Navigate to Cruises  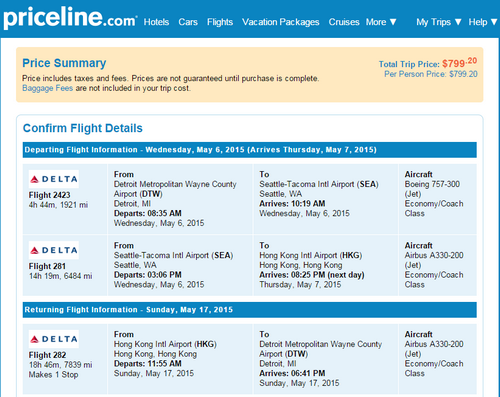pyautogui.click(x=344, y=22)
